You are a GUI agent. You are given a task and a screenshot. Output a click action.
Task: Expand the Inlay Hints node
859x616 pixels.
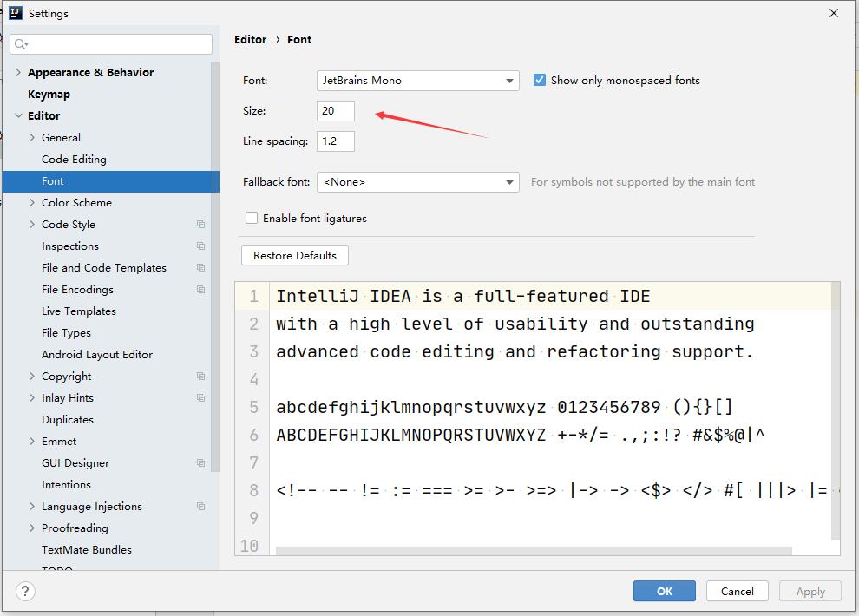(32, 398)
